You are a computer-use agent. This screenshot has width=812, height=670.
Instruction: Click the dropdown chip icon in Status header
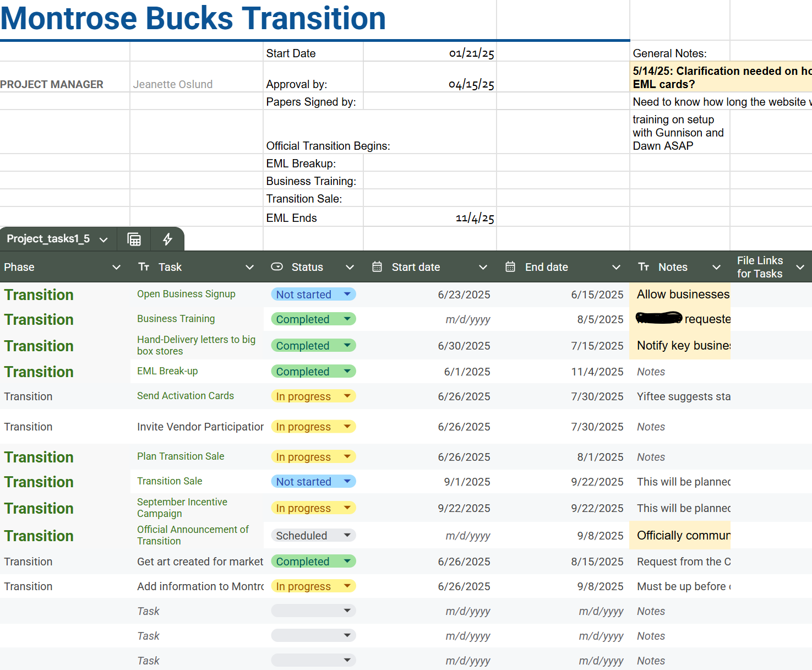(x=277, y=267)
